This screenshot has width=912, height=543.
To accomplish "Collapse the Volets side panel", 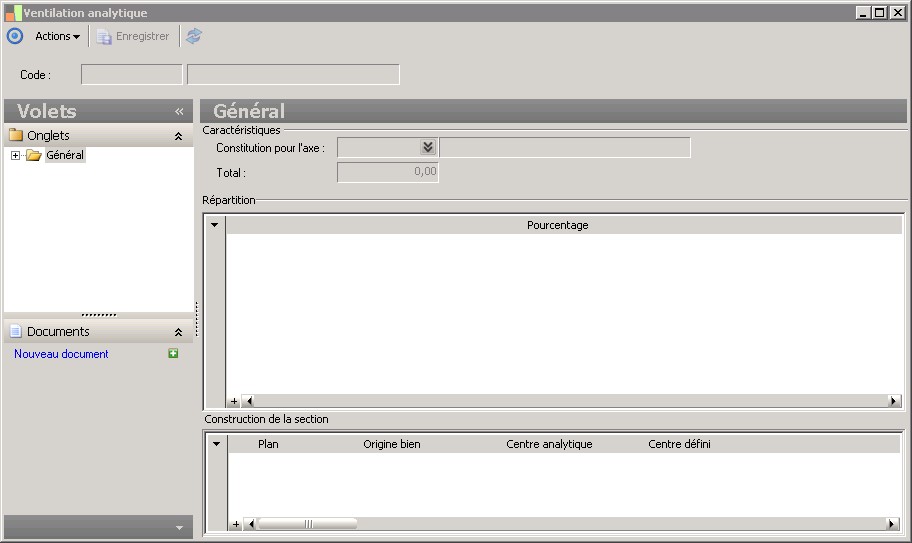I will coord(179,111).
